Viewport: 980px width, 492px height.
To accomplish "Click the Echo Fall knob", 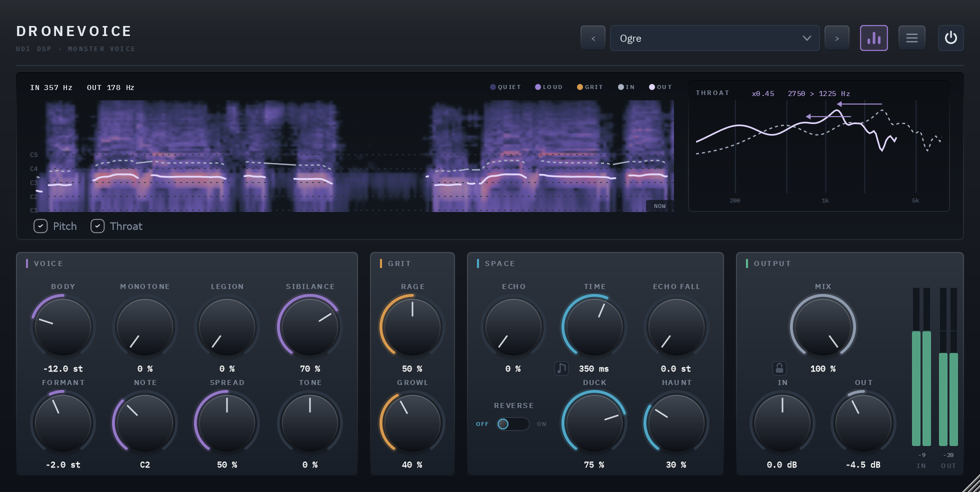I will click(x=676, y=327).
